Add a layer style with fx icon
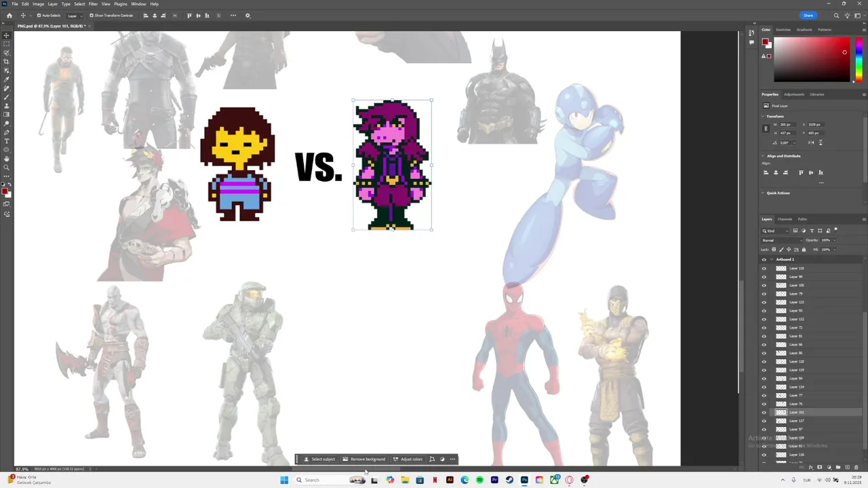Screen dimensions: 868x488 [811, 468]
